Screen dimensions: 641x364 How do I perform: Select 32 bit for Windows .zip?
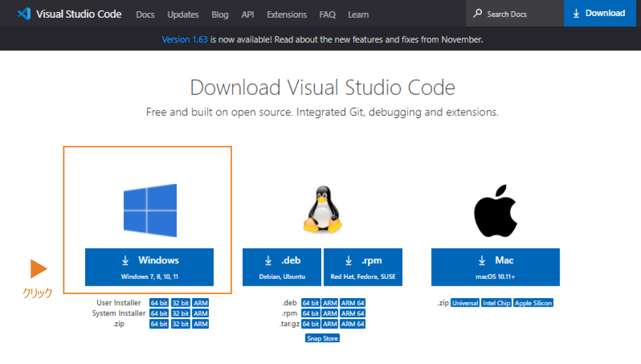(x=180, y=324)
